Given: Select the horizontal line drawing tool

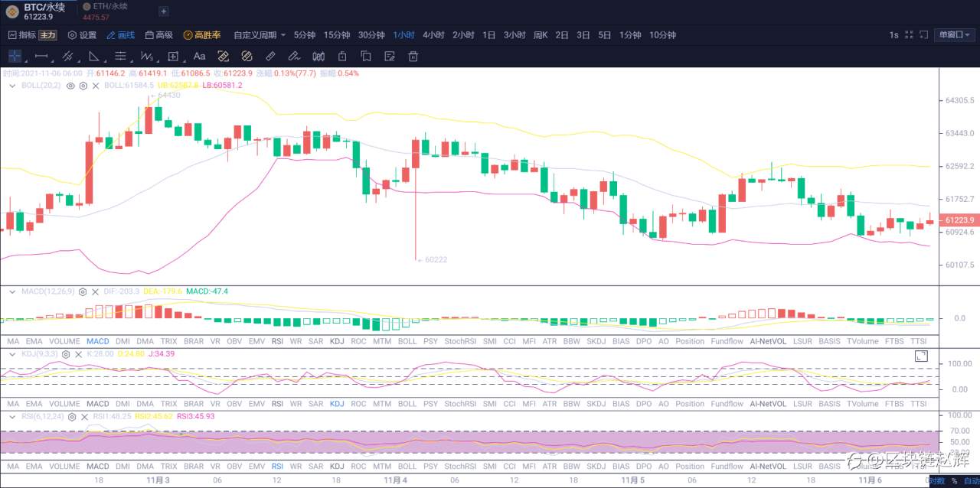Looking at the screenshot, I should click(x=42, y=56).
